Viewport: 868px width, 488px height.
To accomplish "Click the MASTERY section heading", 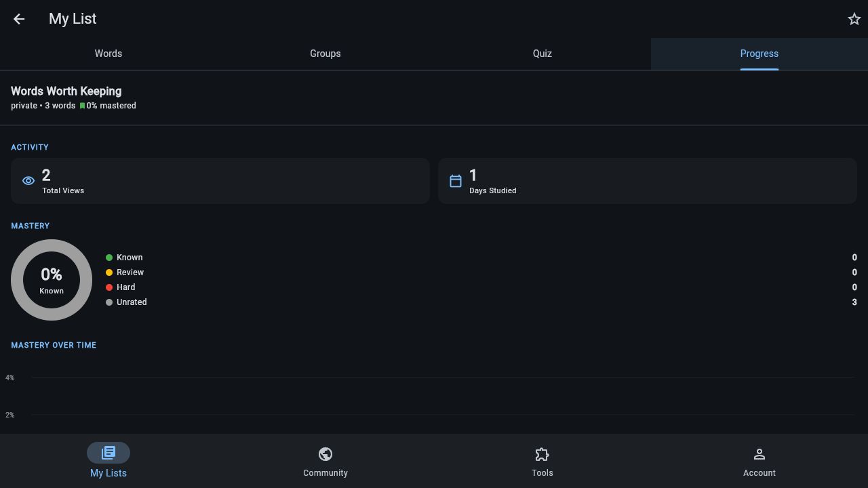I will click(31, 226).
